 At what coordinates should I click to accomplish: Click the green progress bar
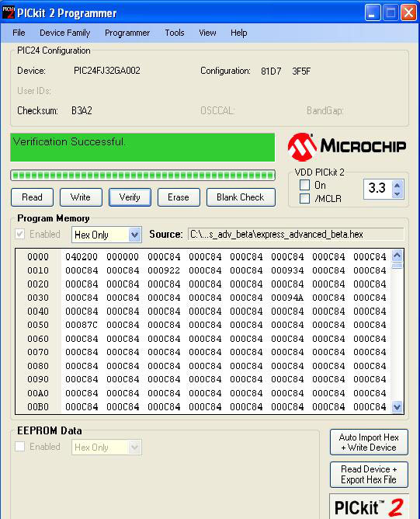143,175
